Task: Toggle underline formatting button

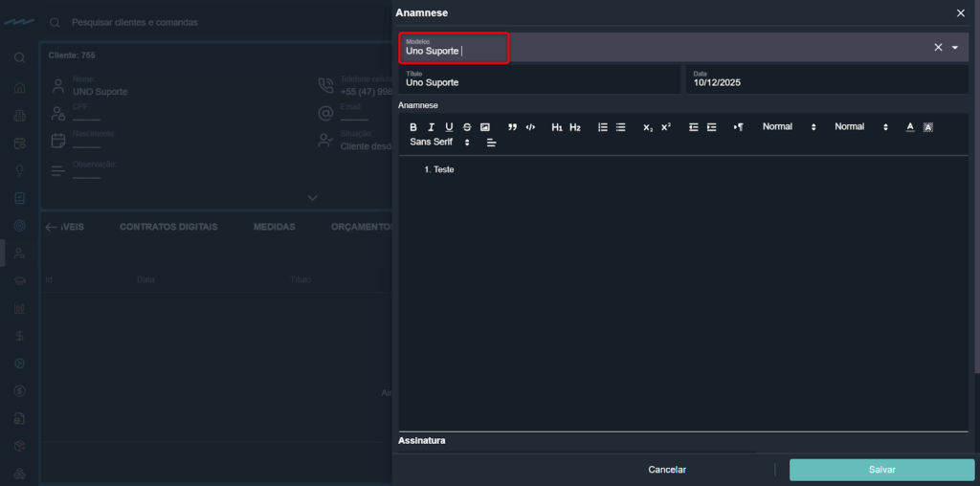Action: point(449,127)
